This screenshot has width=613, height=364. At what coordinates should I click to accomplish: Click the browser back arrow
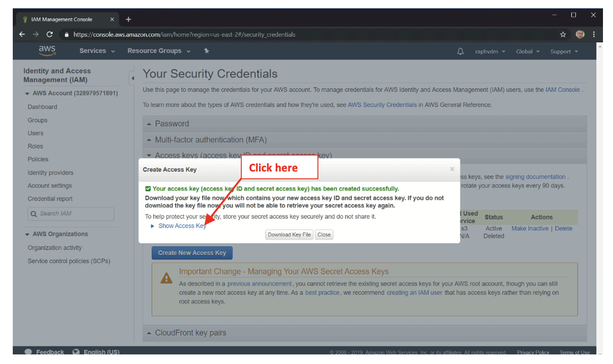tap(22, 35)
